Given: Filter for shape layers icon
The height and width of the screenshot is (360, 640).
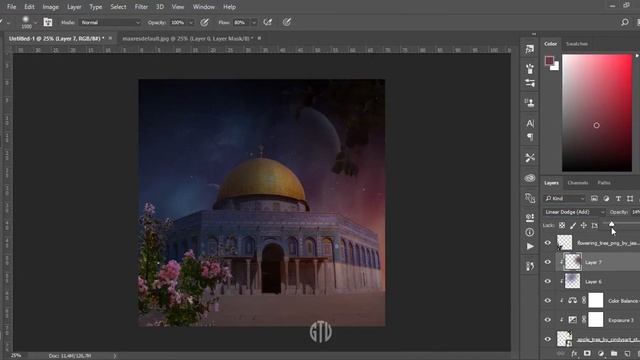Looking at the screenshot, I should [630, 198].
